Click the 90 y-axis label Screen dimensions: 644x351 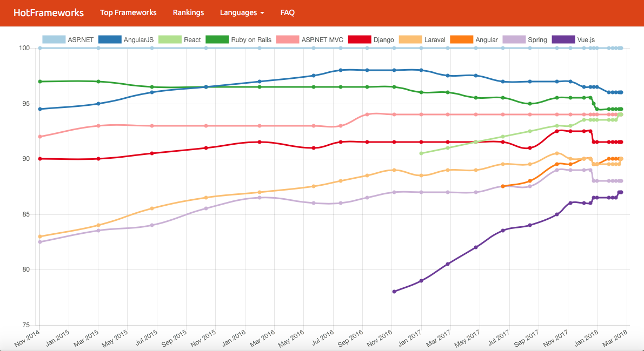26,159
